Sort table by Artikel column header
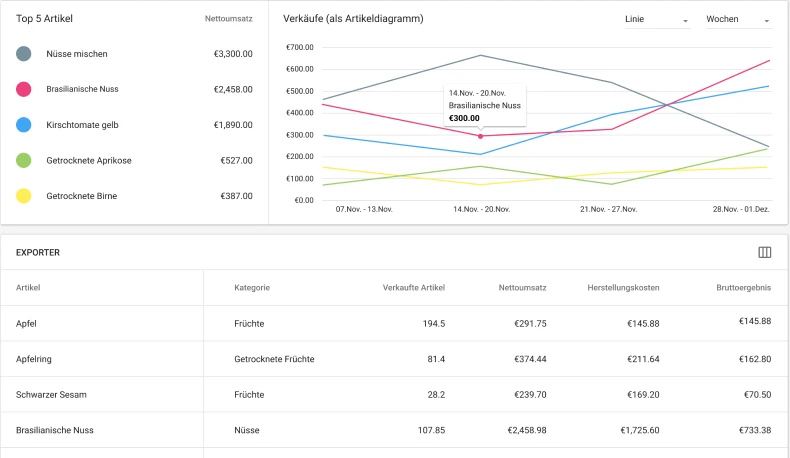This screenshot has width=790, height=458. pyautogui.click(x=28, y=288)
